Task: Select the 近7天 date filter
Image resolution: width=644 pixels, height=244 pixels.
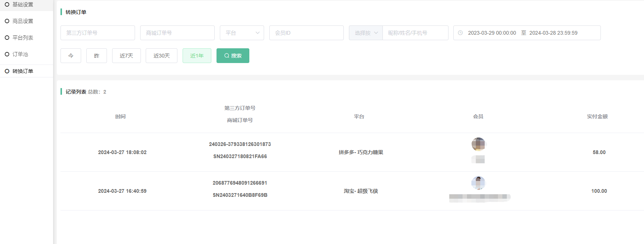Action: tap(126, 56)
